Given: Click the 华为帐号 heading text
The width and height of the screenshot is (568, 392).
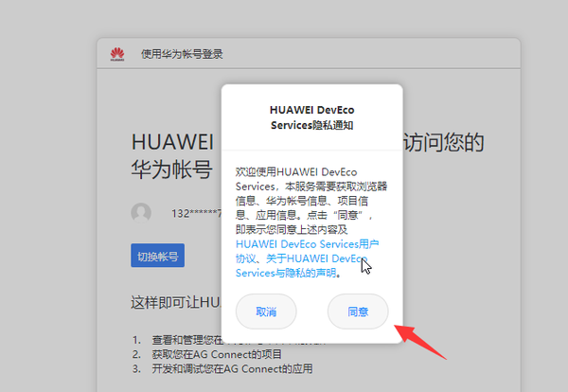Looking at the screenshot, I should [x=171, y=169].
